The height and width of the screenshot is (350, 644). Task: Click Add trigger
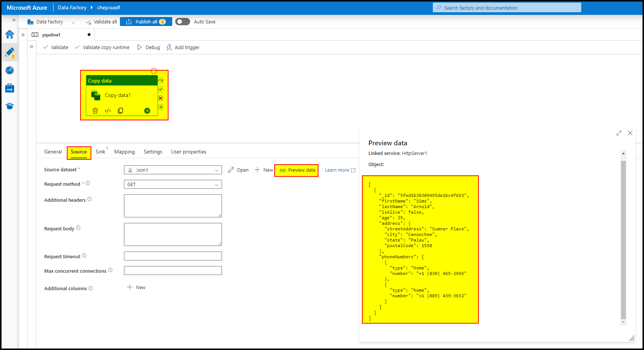pyautogui.click(x=183, y=47)
